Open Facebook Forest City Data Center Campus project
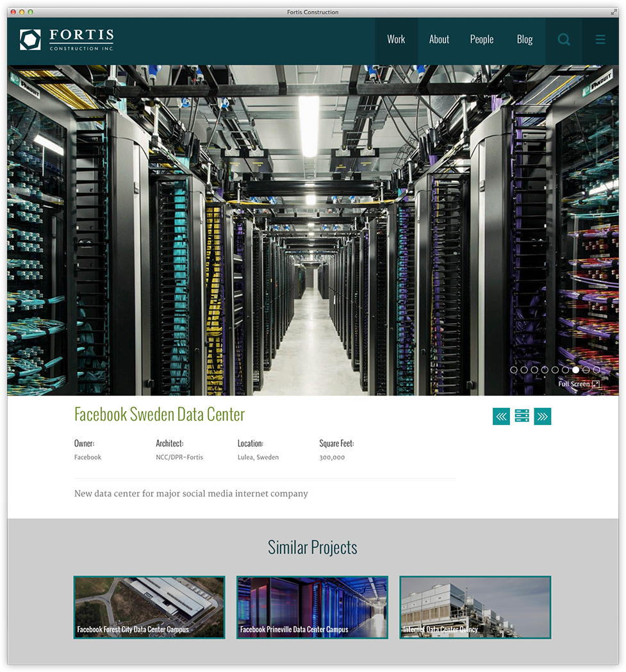Image resolution: width=626 pixels, height=672 pixels. coord(149,607)
